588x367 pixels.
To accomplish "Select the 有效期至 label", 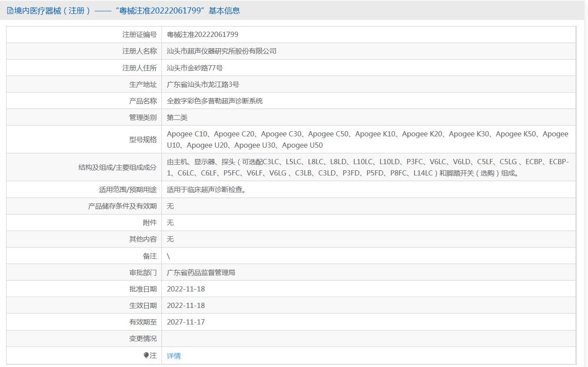I will (143, 322).
